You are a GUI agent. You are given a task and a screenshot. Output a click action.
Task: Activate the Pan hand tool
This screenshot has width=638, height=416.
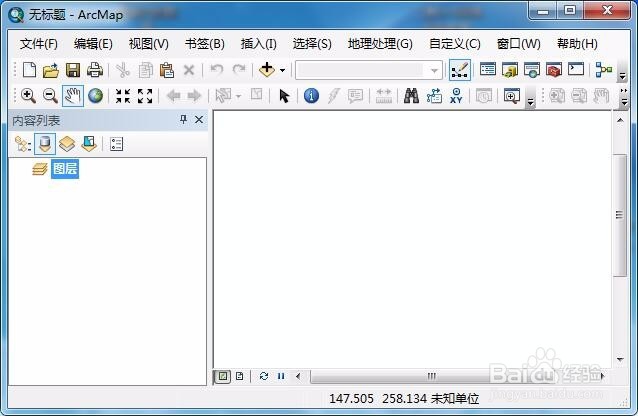73,96
